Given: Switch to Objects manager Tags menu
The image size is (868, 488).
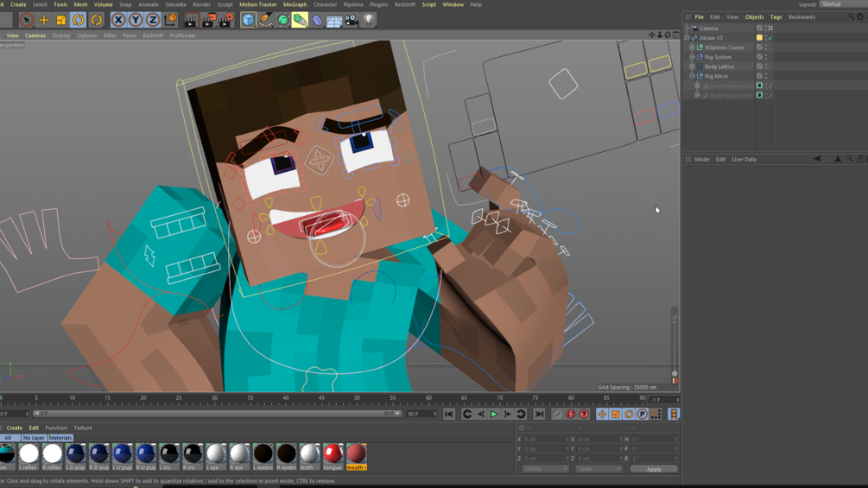Looking at the screenshot, I should point(776,17).
